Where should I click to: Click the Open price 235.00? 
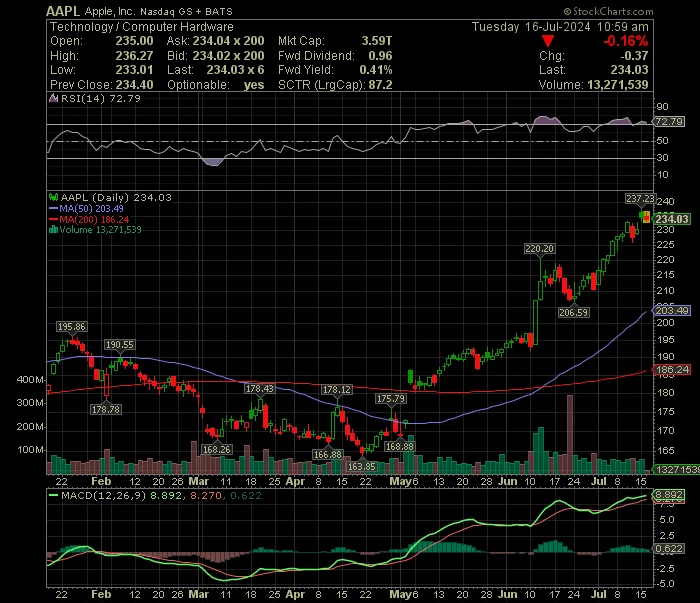pyautogui.click(x=134, y=41)
